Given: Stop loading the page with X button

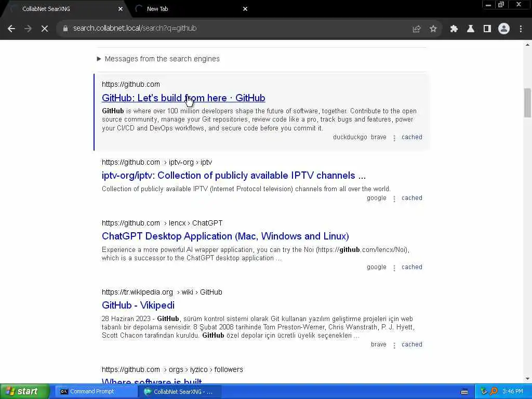Looking at the screenshot, I should coord(45,29).
